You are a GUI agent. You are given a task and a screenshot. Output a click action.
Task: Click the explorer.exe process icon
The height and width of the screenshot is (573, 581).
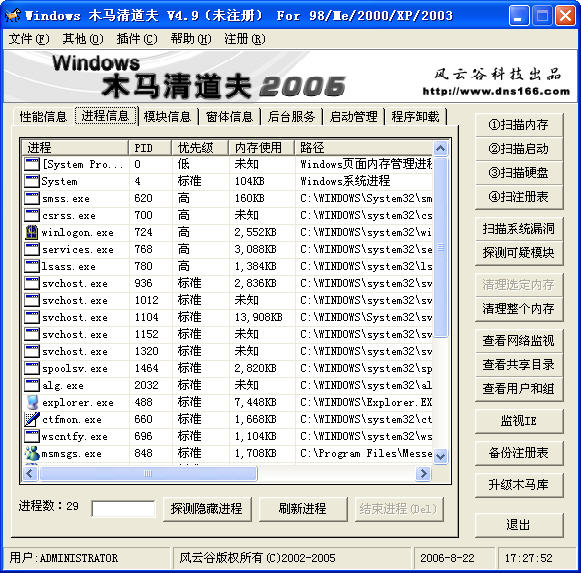31,402
